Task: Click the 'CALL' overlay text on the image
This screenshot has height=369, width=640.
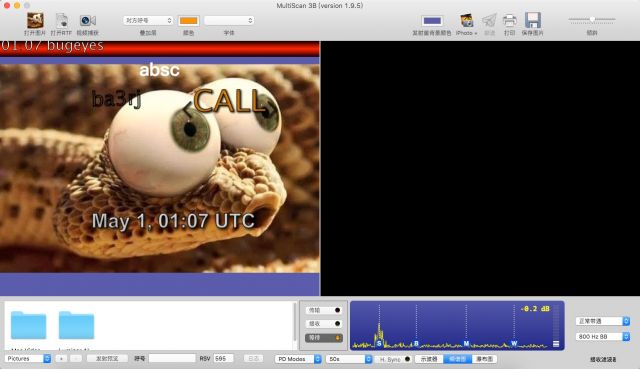Action: pos(229,101)
